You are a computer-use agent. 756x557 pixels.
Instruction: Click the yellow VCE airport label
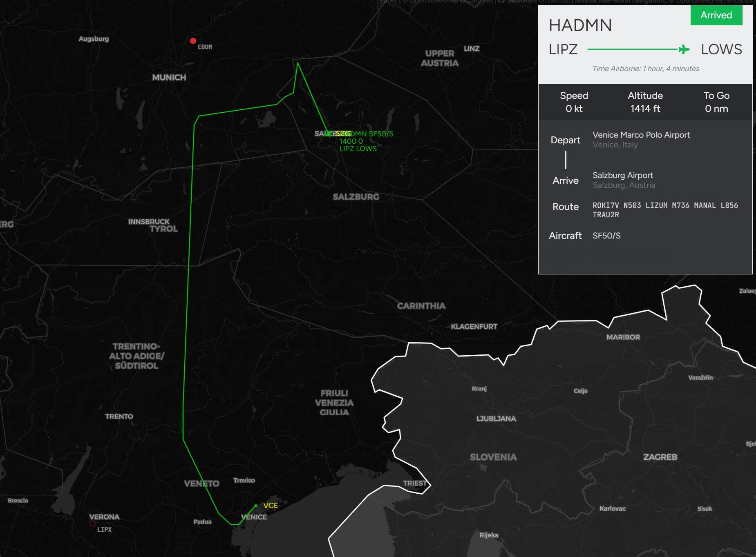[270, 506]
